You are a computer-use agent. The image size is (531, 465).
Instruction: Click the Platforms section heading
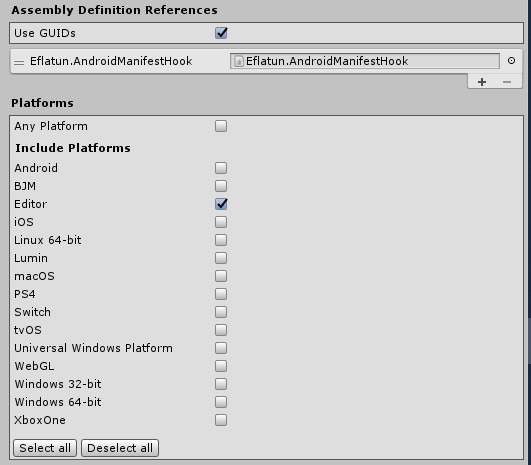tap(42, 103)
